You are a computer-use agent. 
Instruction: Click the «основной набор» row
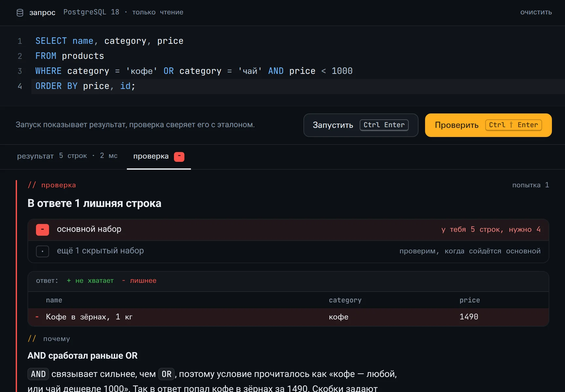(288, 230)
